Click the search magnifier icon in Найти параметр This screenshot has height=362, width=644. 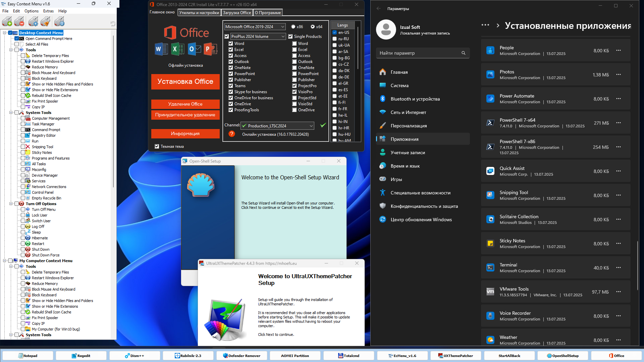point(464,53)
